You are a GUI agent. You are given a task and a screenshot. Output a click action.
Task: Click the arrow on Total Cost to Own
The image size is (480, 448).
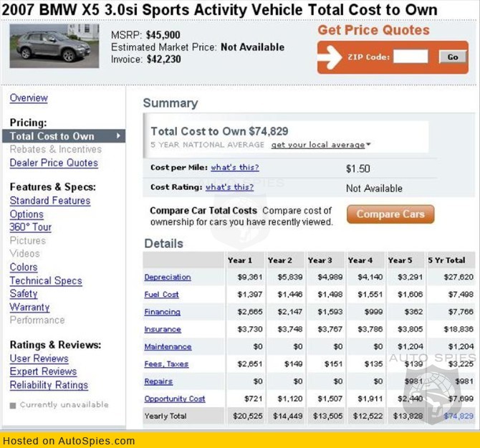click(118, 135)
